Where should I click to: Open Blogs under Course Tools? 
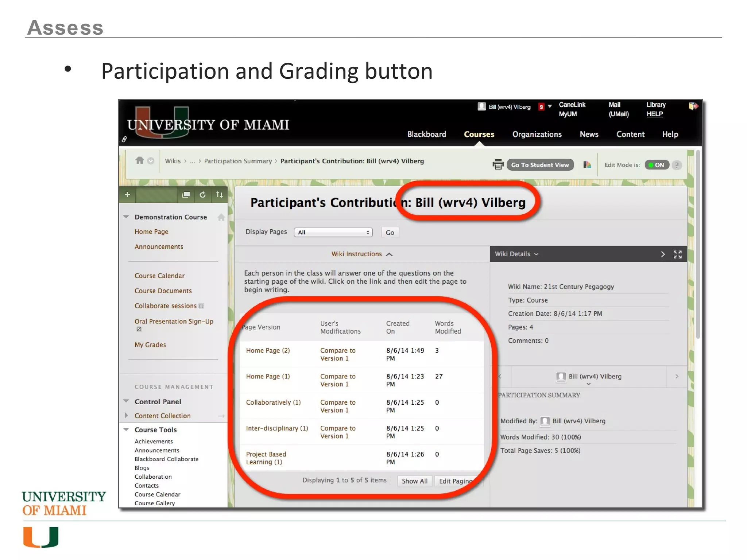142,468
